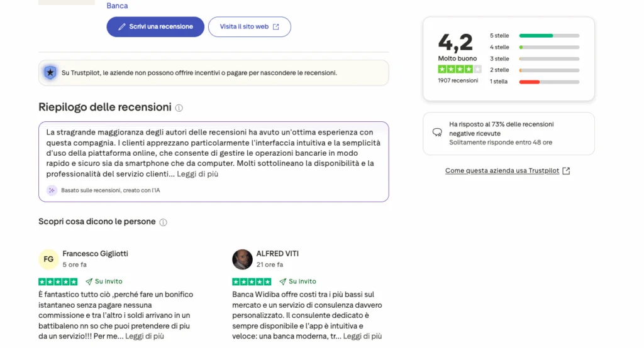This screenshot has height=348, width=644.
Task: Click Su invito label on Francesco's review
Action: 108,281
